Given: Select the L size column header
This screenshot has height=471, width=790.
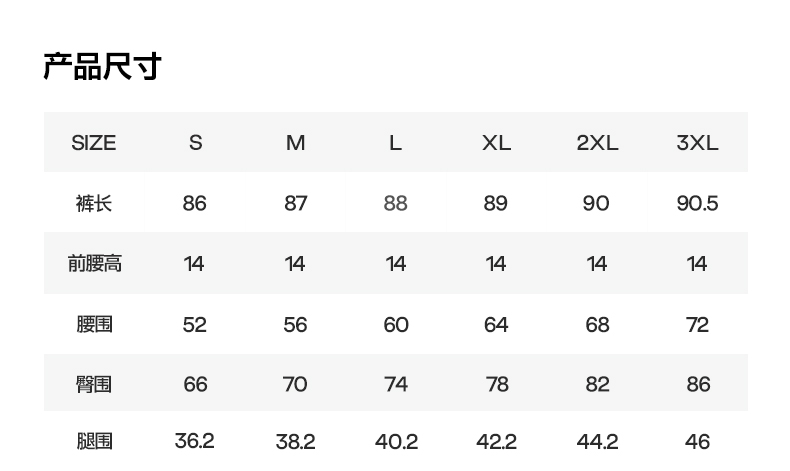Looking at the screenshot, I should [x=396, y=143].
